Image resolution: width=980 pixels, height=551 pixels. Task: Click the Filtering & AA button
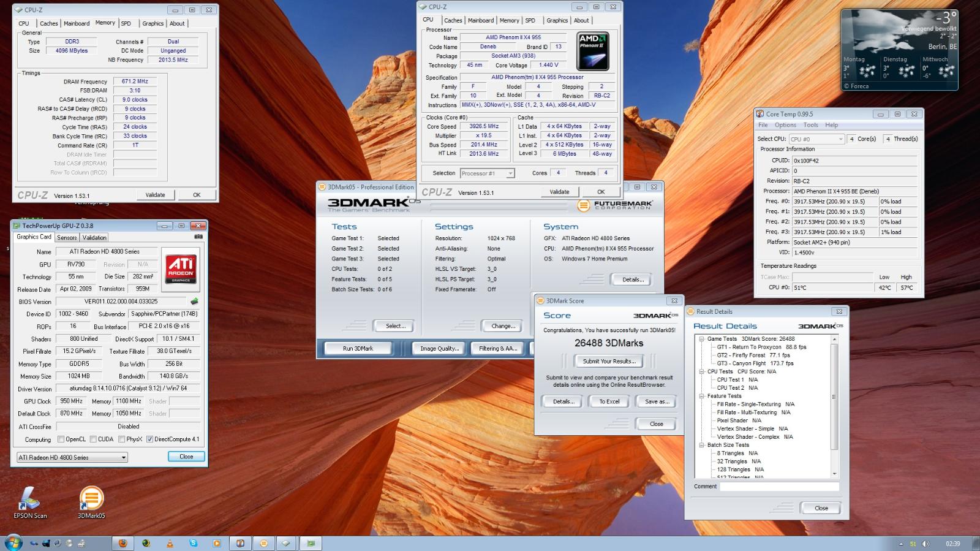point(498,348)
